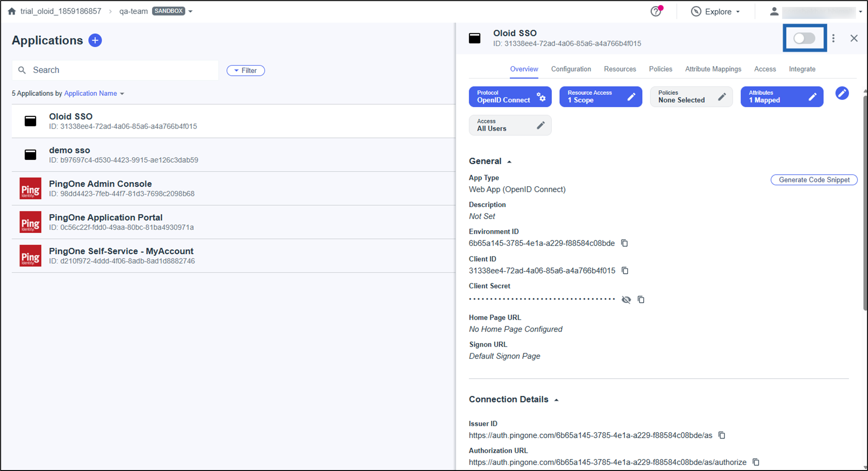The image size is (868, 471).
Task: Collapse the Connection Details section
Action: tap(556, 400)
